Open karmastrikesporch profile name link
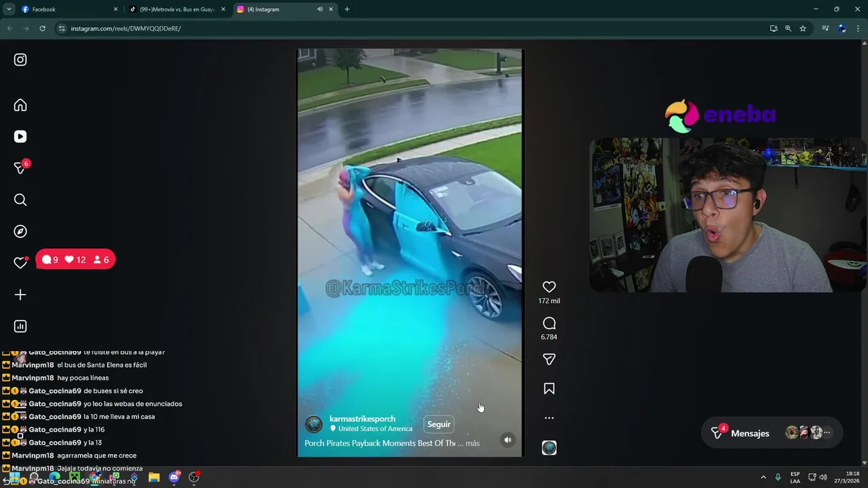Screen dimensions: 868x488 (362, 419)
